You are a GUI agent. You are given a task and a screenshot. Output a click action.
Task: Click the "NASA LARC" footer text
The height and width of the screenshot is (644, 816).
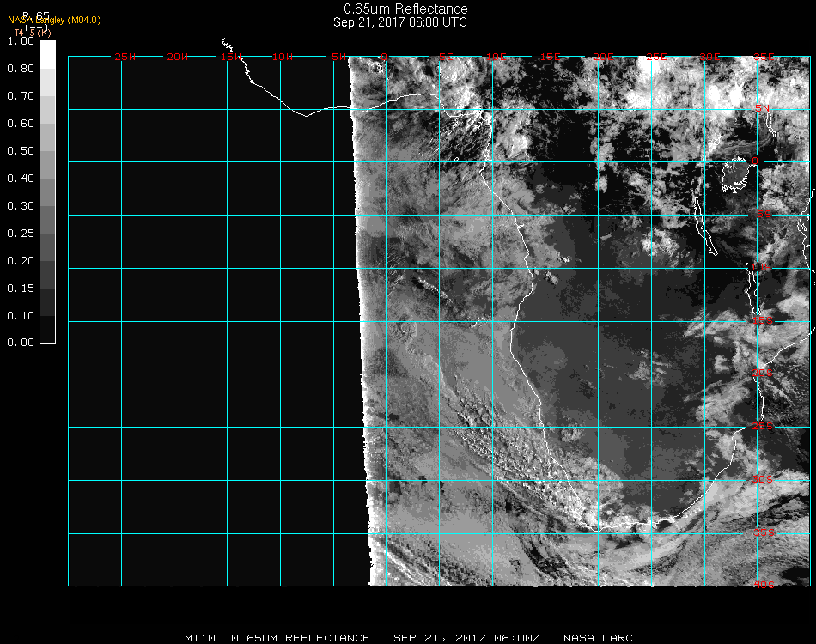[598, 638]
